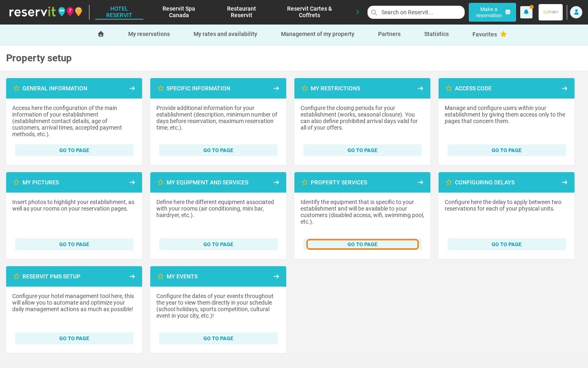Image resolution: width=588 pixels, height=368 pixels.
Task: Click the arrow on Access Code header
Action: [564, 88]
